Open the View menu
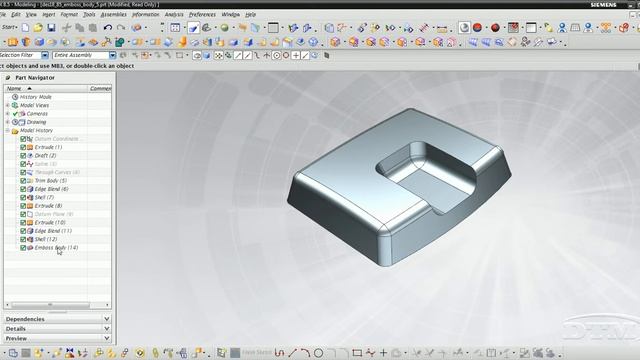Image resolution: width=640 pixels, height=360 pixels. pyautogui.click(x=31, y=15)
